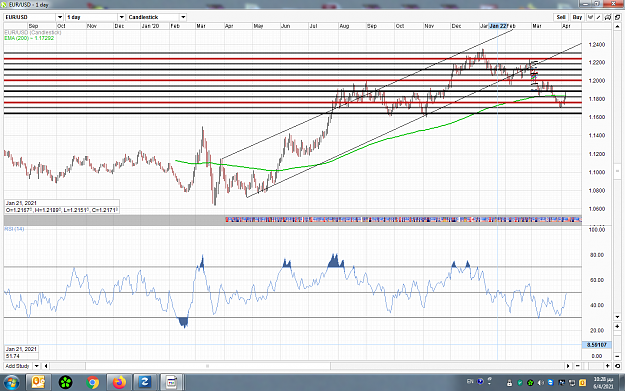Expand the Add Study dropdown arrow
Viewport: 625px width, 391px height.
(x=36, y=366)
